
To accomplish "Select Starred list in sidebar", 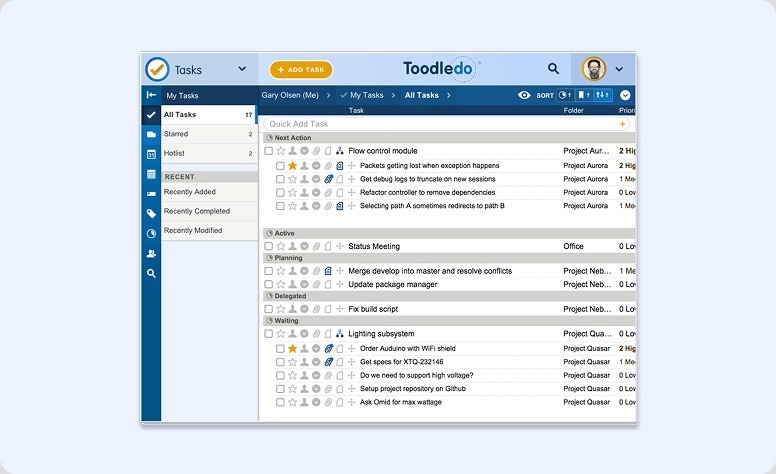I will click(x=208, y=134).
